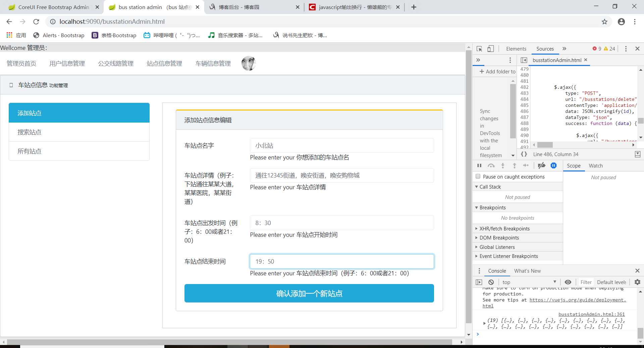Click the warnings count triangle icon

point(606,49)
